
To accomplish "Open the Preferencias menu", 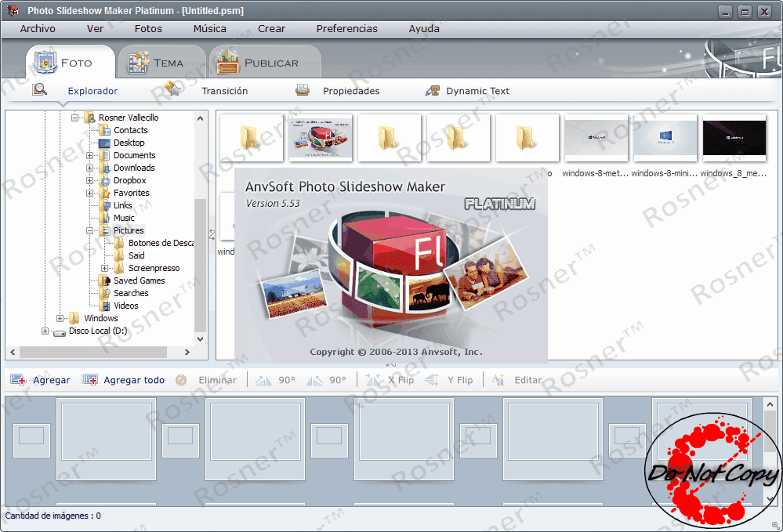I will (x=347, y=28).
